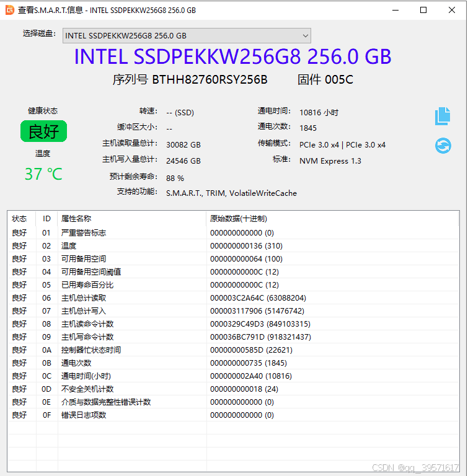468x476 pixels.
Task: Click the 10816 小时 power-on time value
Action: click(319, 113)
